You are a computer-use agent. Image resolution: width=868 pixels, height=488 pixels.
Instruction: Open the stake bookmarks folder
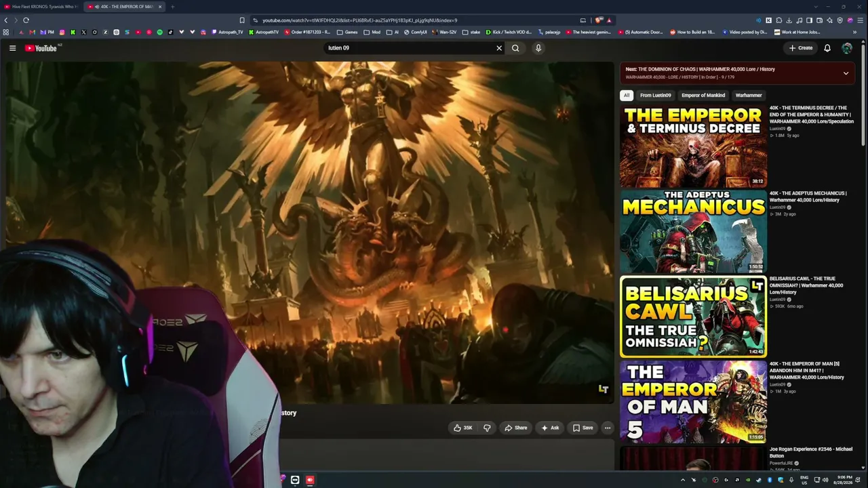[x=471, y=32]
